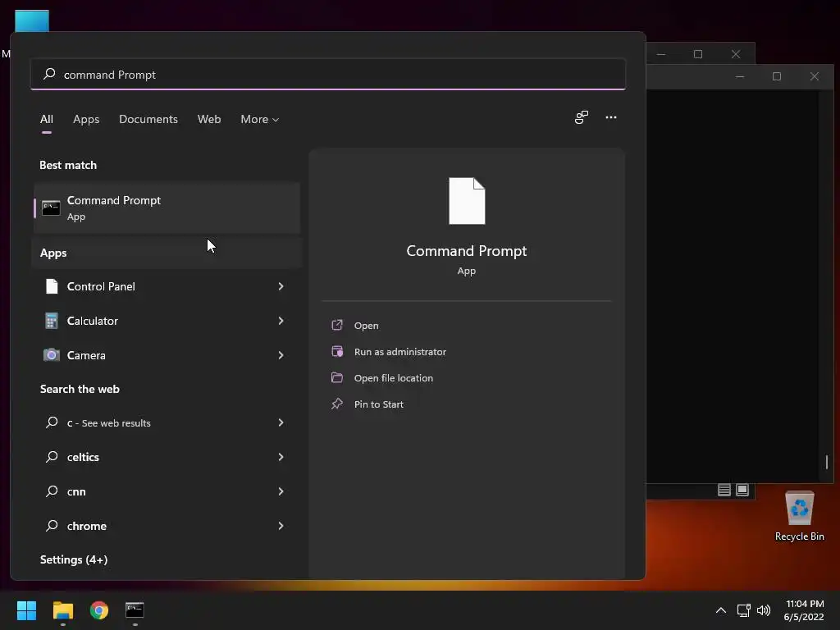Click the scrollbar thumb in the background console window
Viewport: 840px width, 630px height.
click(827, 462)
